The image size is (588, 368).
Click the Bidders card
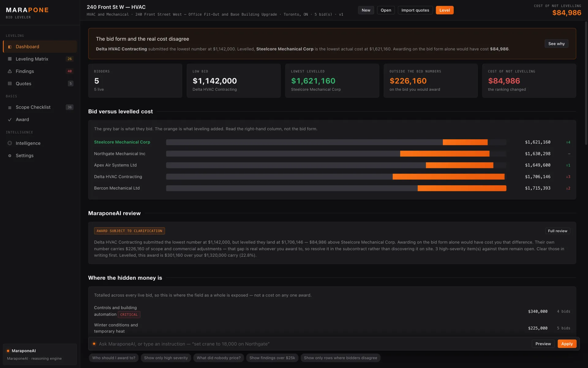click(x=135, y=81)
